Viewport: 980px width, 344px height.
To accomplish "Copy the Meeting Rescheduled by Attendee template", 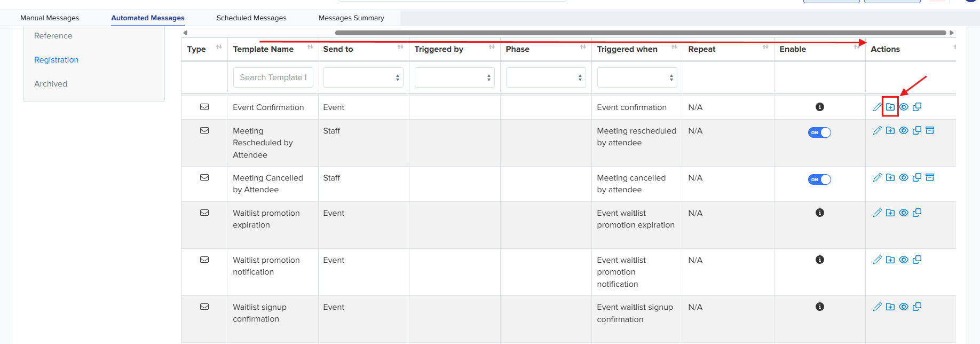I will tap(917, 130).
